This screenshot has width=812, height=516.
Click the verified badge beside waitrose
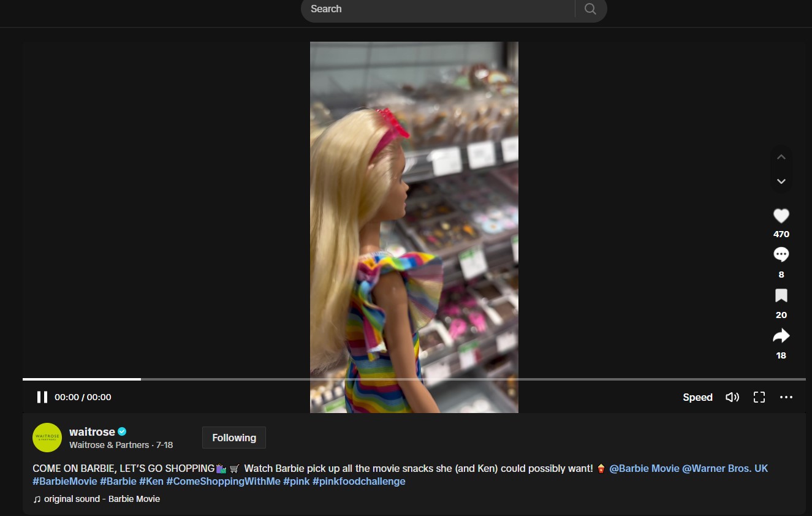[122, 431]
